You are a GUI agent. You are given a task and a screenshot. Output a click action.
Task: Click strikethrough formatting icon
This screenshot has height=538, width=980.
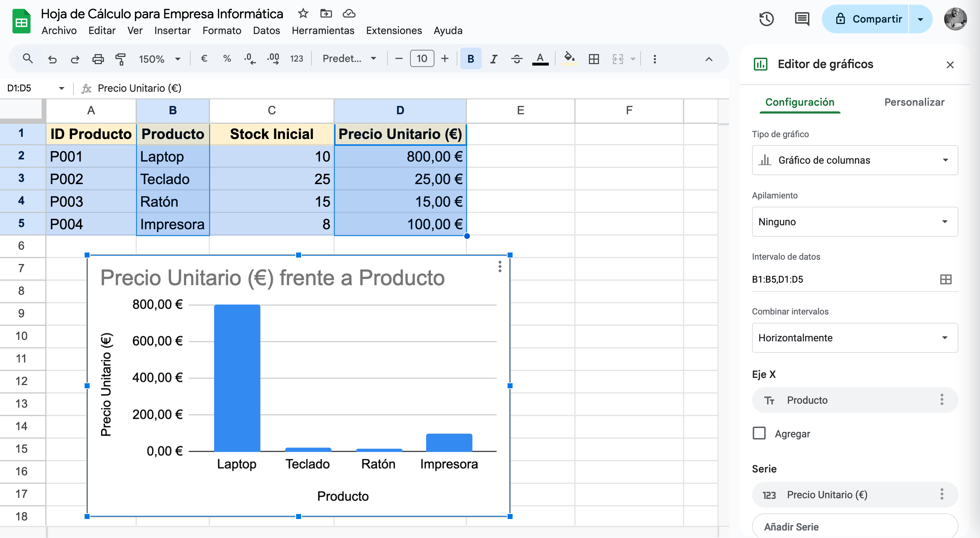[x=516, y=59]
